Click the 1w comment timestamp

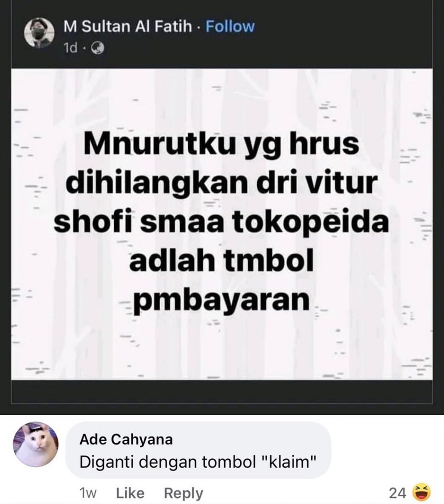[88, 493]
